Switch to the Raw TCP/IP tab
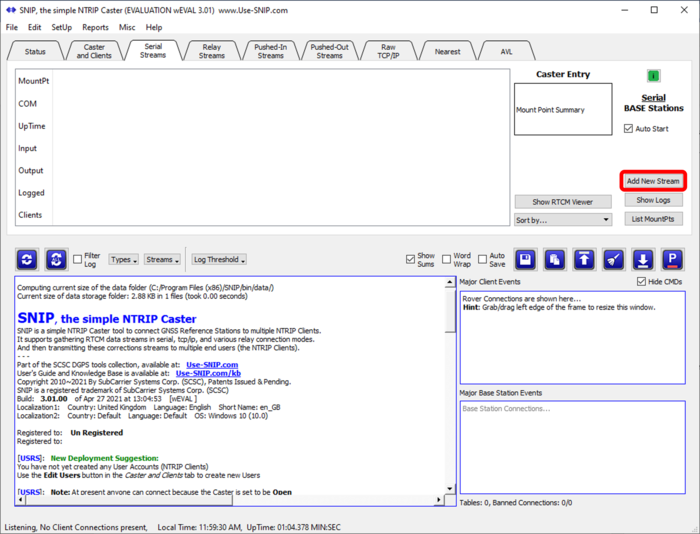The image size is (700, 534). 388,51
